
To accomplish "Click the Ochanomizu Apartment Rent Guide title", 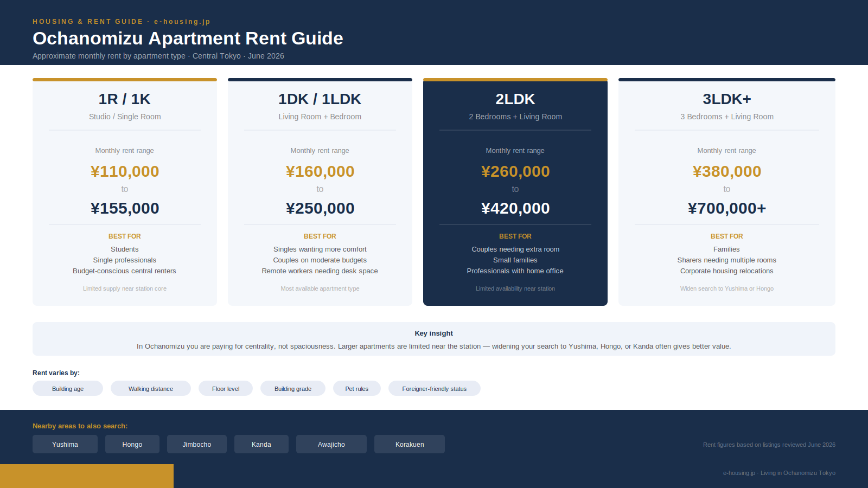I will 188,38.
